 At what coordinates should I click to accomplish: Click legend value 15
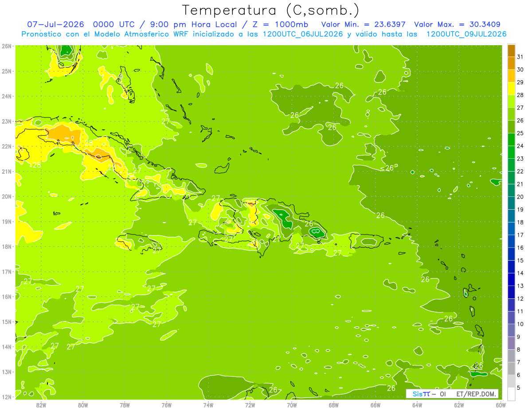coord(520,261)
